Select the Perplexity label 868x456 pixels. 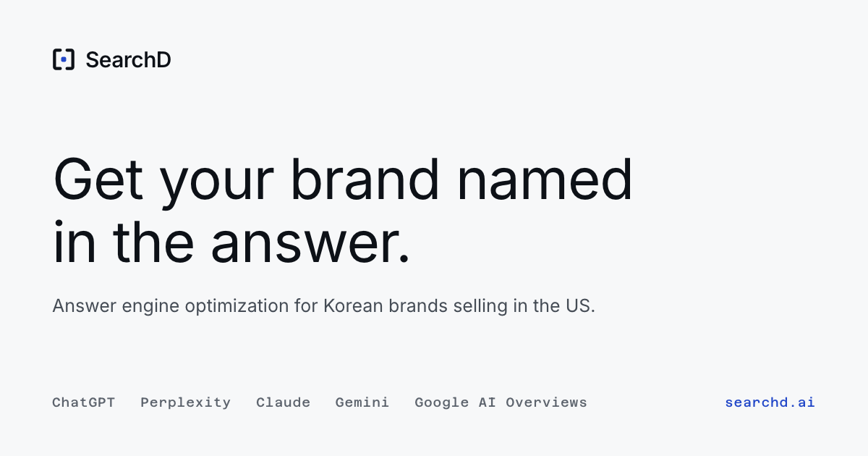[185, 402]
